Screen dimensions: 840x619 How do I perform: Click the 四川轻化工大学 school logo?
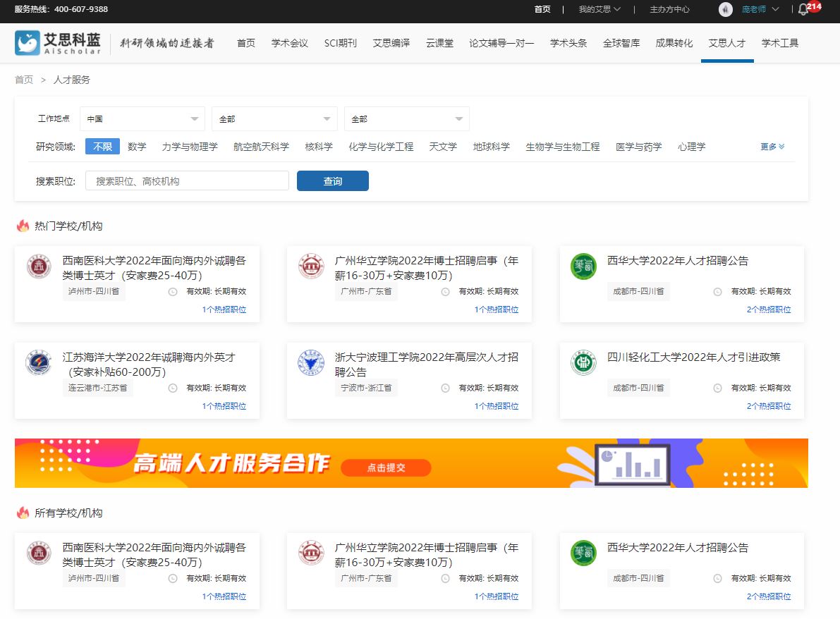coord(583,362)
